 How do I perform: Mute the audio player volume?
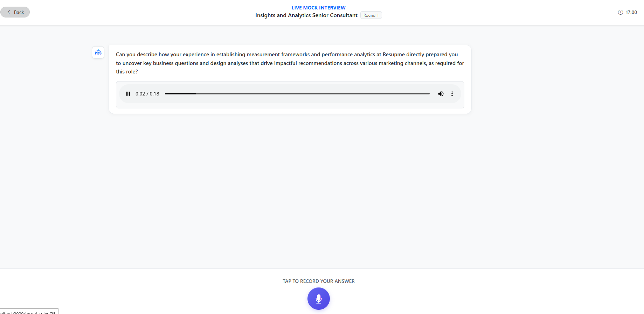pos(441,94)
